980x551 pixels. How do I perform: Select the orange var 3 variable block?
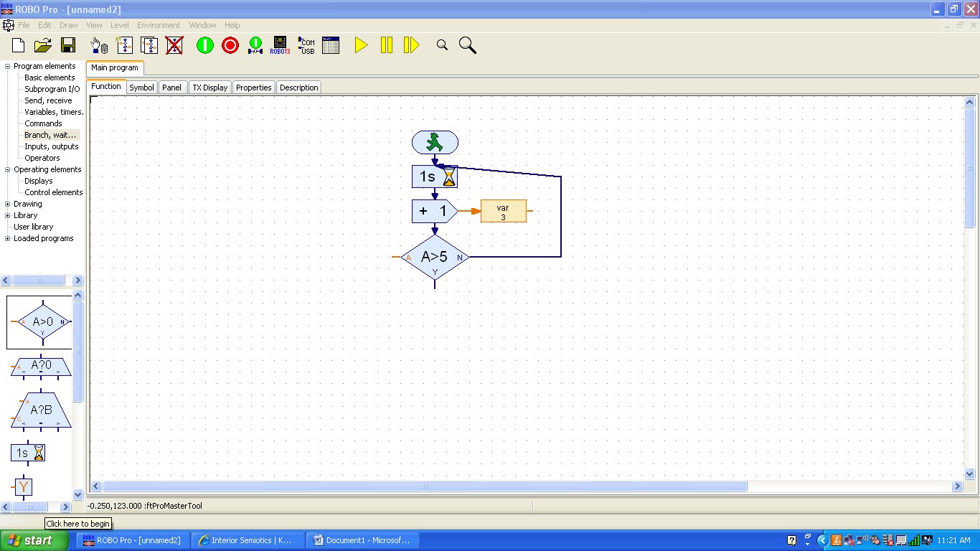[x=504, y=211]
